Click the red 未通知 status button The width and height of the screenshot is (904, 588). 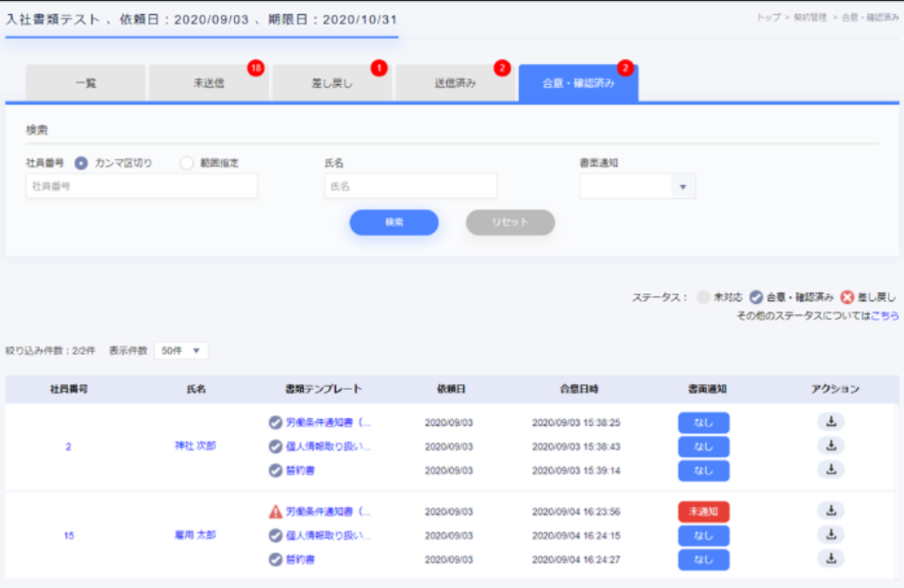(x=703, y=512)
